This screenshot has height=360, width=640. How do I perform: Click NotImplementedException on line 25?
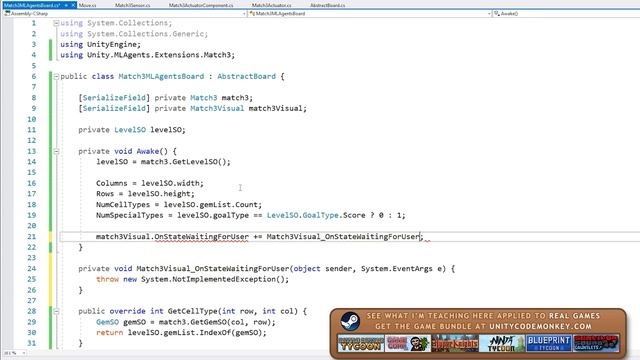click(x=224, y=279)
